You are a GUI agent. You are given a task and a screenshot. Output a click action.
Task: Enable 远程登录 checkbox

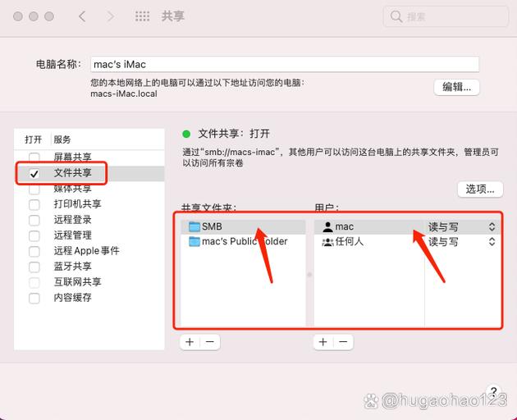[34, 220]
